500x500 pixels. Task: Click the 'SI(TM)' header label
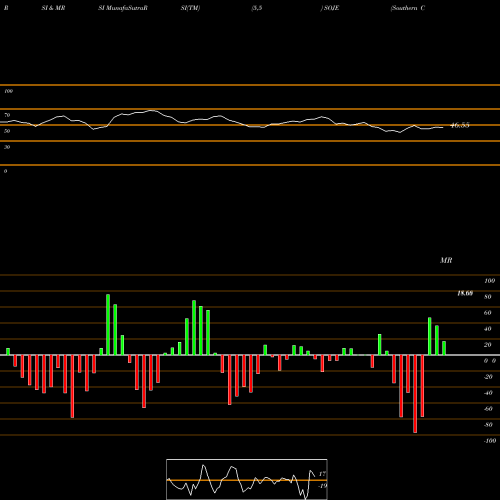tap(190, 8)
